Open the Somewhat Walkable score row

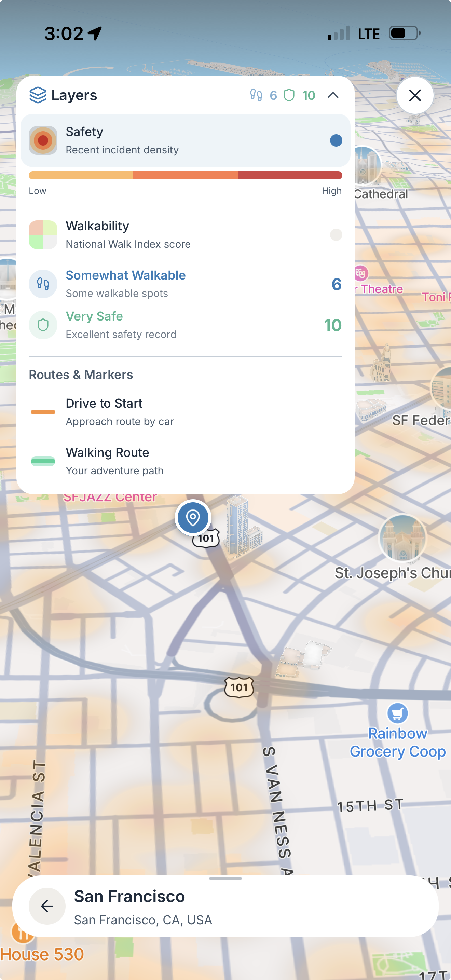(186, 284)
